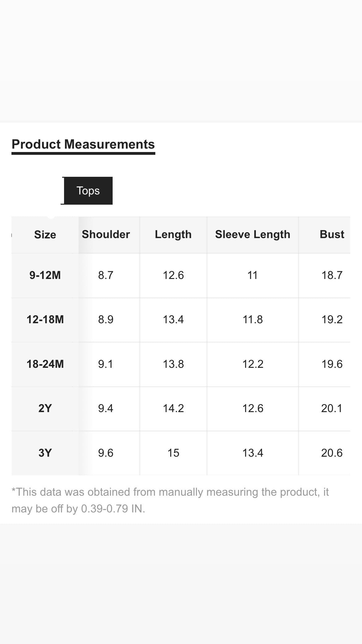
Task: Click the 12.2 sleeve length cell
Action: (253, 364)
